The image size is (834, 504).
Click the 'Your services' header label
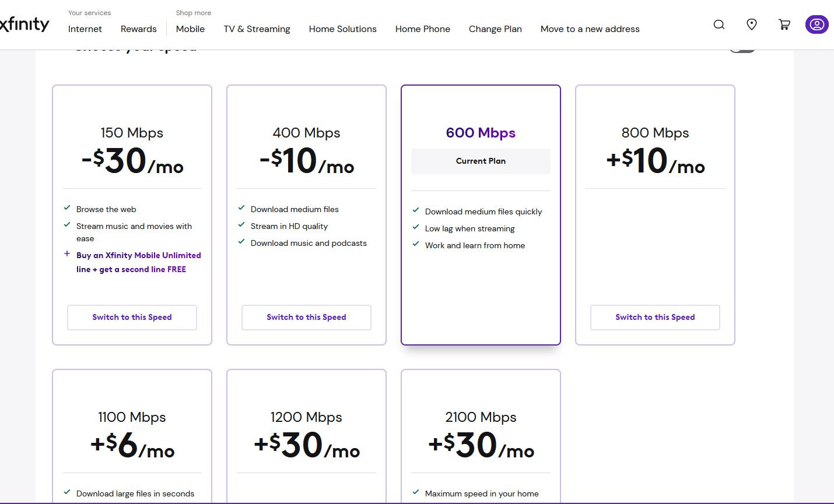(x=89, y=13)
